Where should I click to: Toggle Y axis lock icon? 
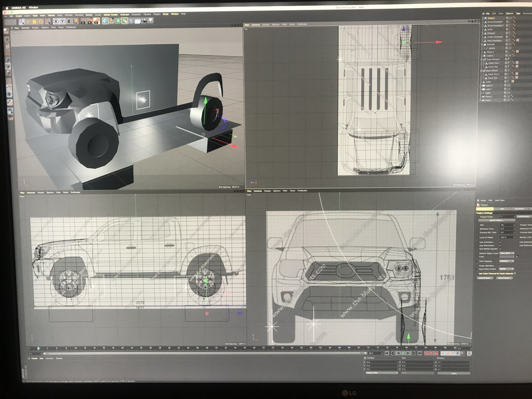coord(62,21)
